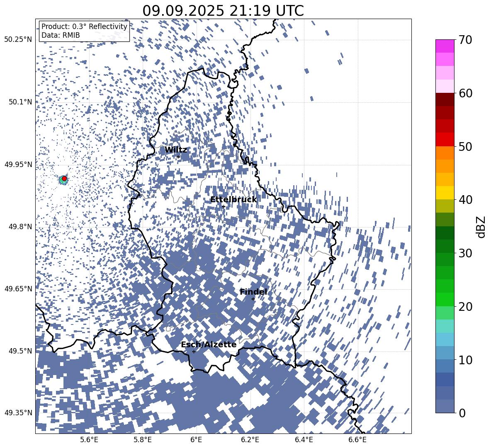This screenshot has height=448, width=491.
Task: Pick the magenta top colorbar swatch
Action: [x=445, y=46]
